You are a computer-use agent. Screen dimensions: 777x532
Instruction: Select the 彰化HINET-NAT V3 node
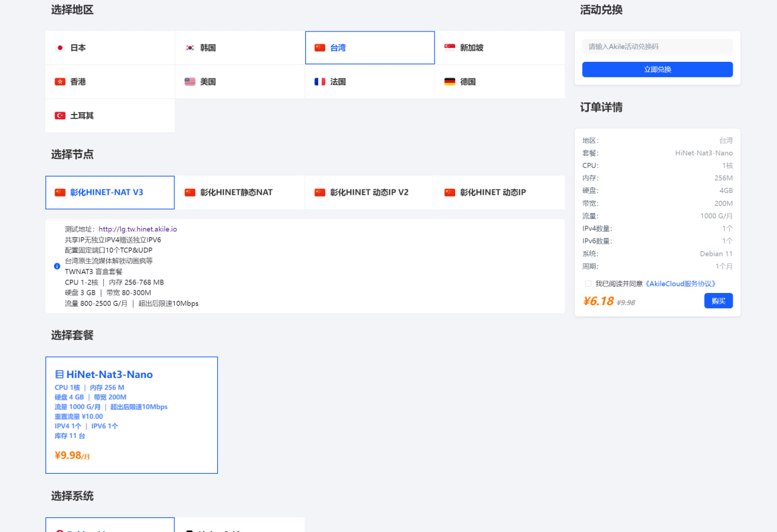(109, 192)
